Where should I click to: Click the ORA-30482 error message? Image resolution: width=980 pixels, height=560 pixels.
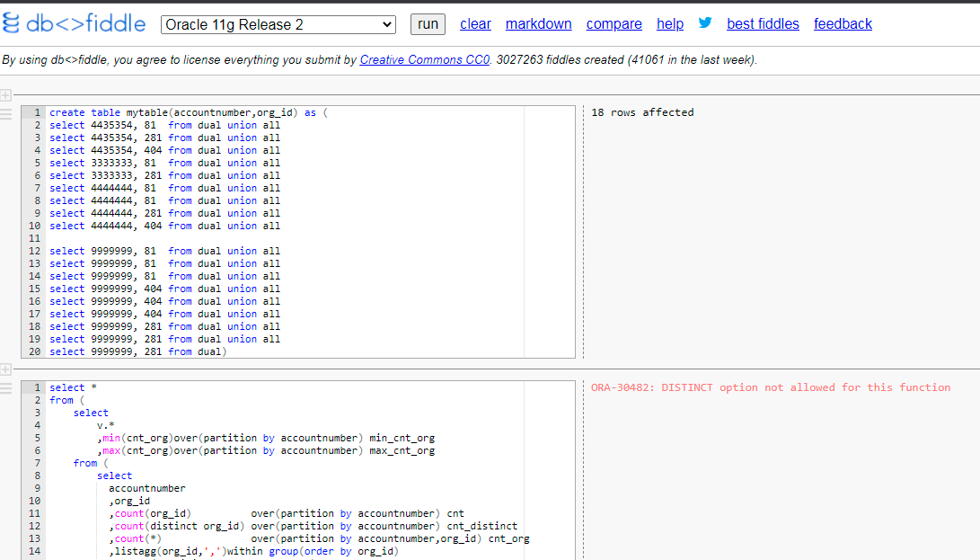[x=771, y=387]
